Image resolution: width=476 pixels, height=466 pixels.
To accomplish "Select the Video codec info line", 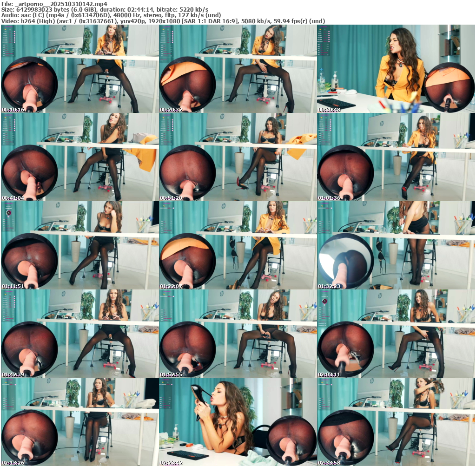I will pyautogui.click(x=163, y=21).
